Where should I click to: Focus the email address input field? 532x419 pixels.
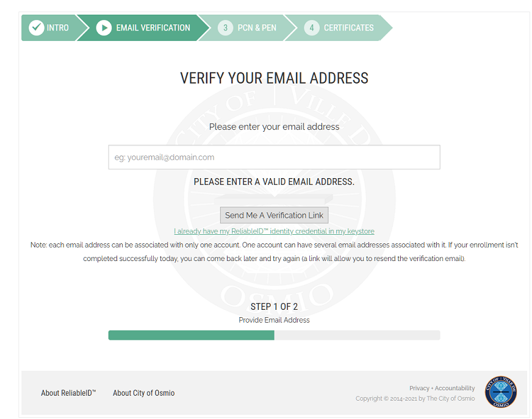(x=274, y=157)
